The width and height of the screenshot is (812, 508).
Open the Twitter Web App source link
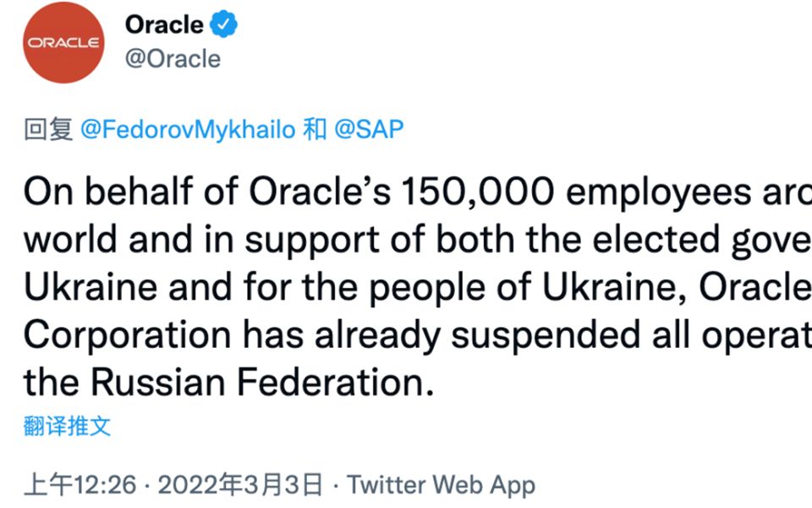pyautogui.click(x=441, y=485)
